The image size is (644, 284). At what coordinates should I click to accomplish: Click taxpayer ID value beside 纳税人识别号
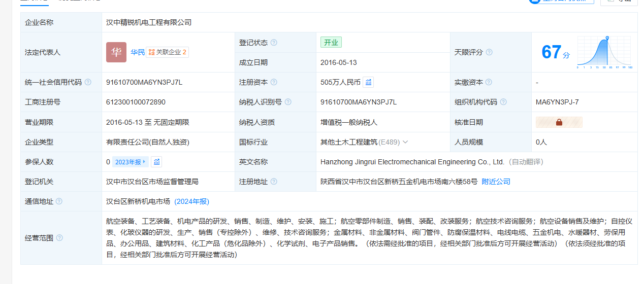point(359,102)
